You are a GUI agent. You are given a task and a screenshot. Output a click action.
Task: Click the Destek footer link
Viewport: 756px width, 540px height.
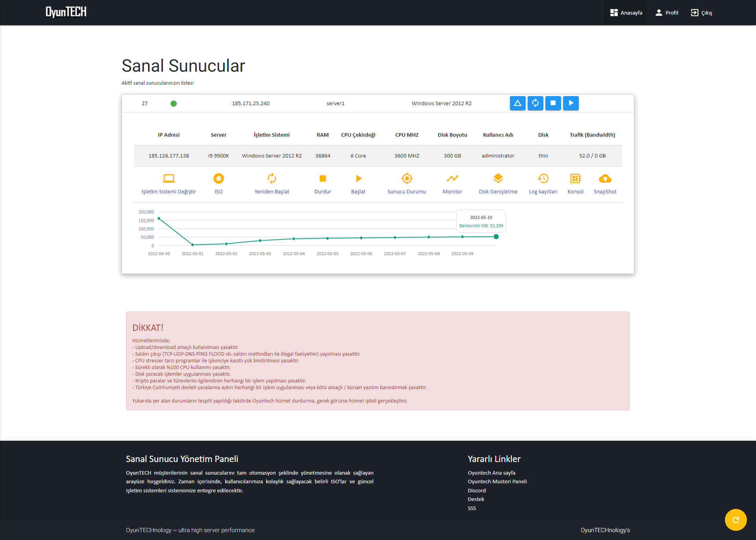point(476,499)
